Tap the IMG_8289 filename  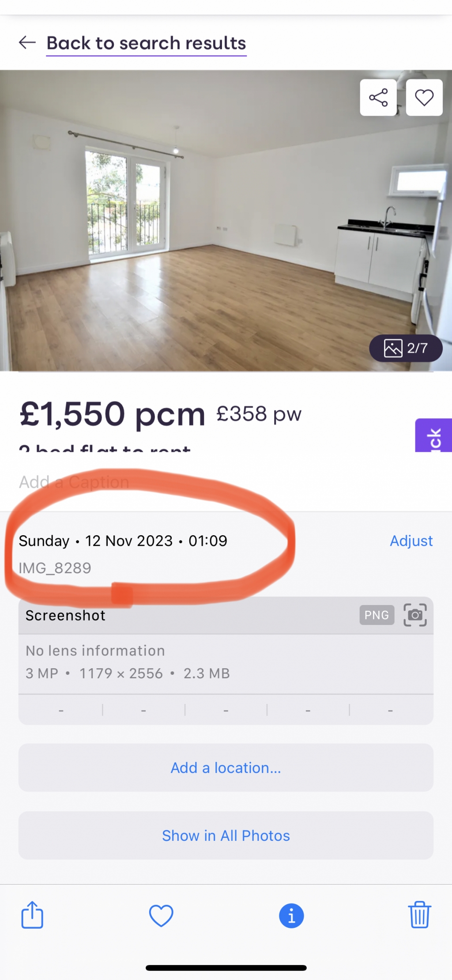55,568
